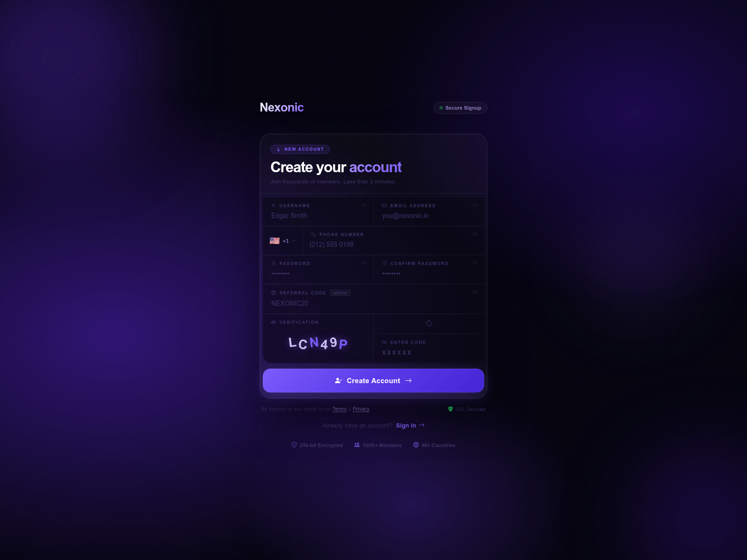Screen dimensions: 747x560
Task: Click the globe icon beside 40+ Countries
Action: (x=416, y=445)
